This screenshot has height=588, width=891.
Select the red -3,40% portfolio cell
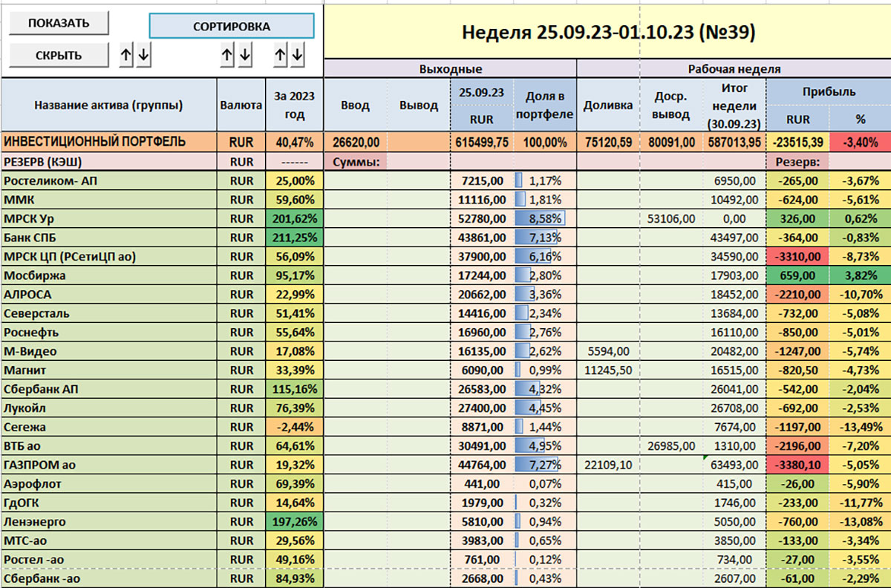click(859, 143)
